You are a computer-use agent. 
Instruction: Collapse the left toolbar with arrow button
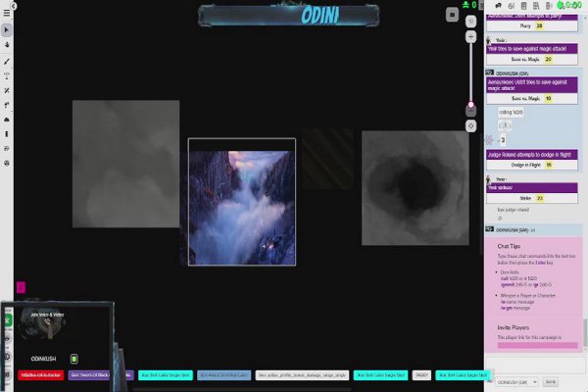[14, 6]
